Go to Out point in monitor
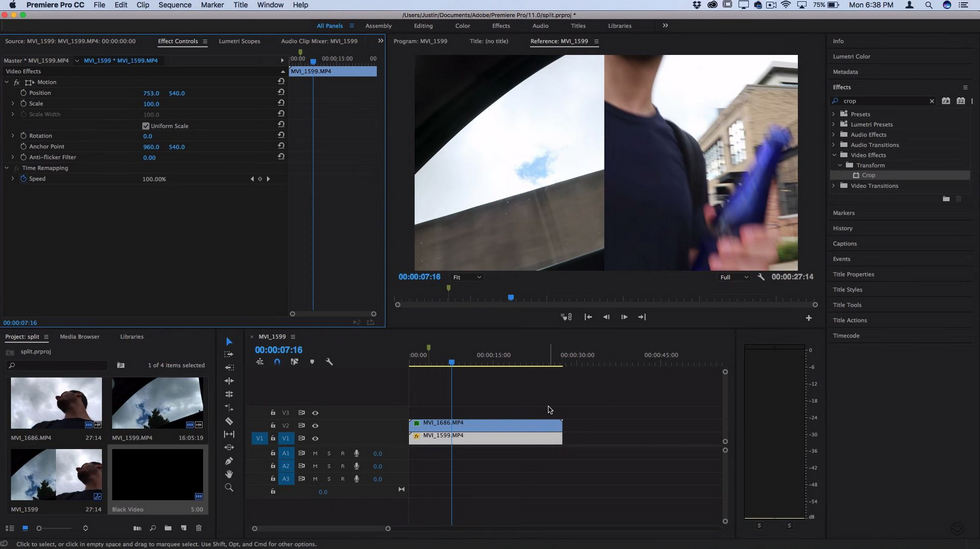 click(x=642, y=317)
